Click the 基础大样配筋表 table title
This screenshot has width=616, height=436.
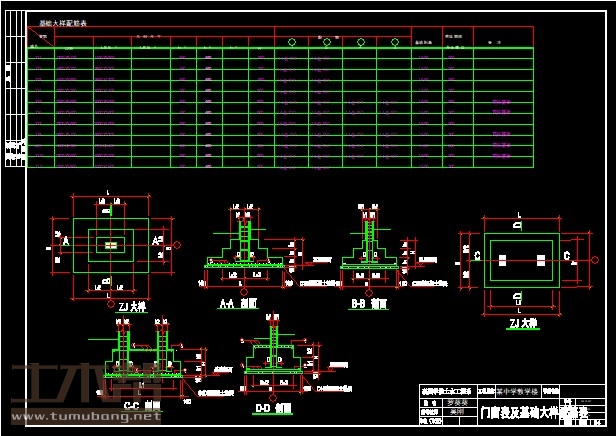62,22
